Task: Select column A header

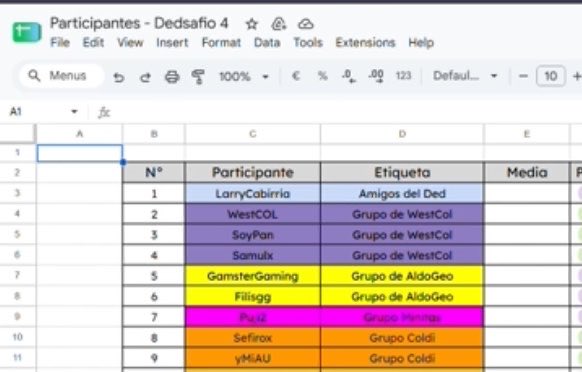Action: 79,134
